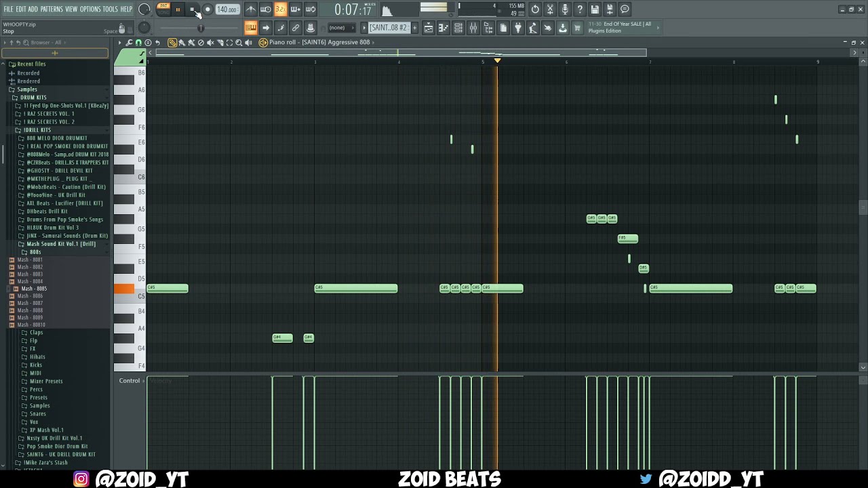The width and height of the screenshot is (868, 488).
Task: Toggle the step edit arrow icon
Action: point(266,28)
